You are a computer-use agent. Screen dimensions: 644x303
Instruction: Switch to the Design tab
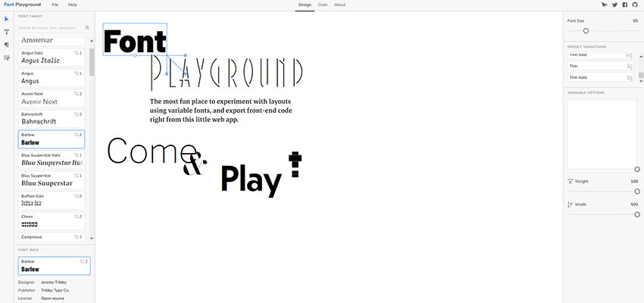305,5
